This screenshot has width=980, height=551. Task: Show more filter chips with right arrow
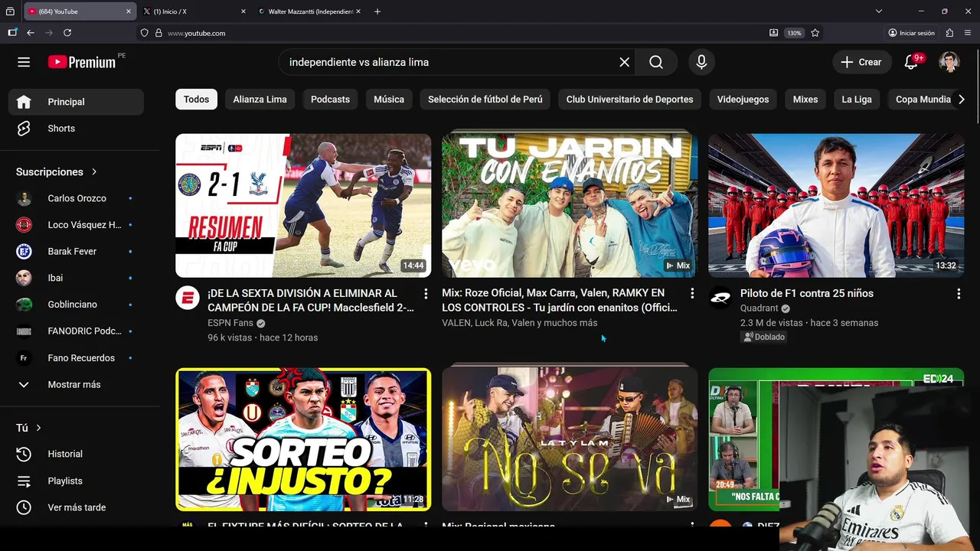pos(962,99)
